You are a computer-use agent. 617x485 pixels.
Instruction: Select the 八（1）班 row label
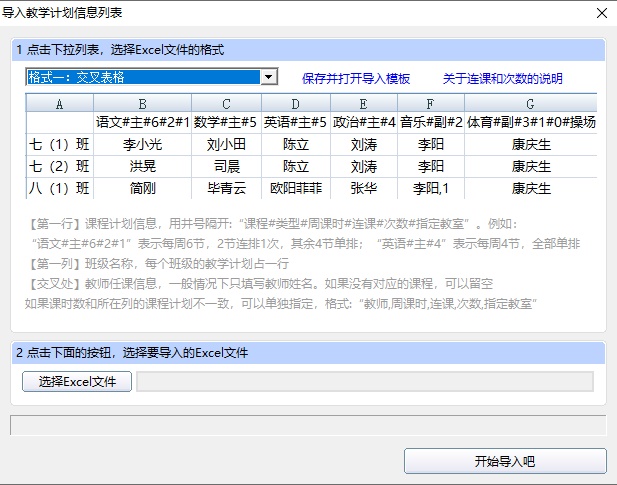(x=59, y=188)
